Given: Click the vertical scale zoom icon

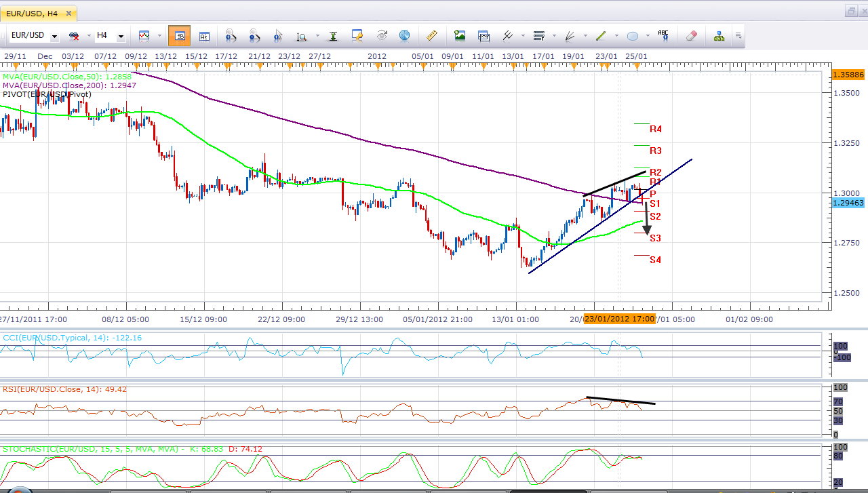Looking at the screenshot, I should pos(302,36).
